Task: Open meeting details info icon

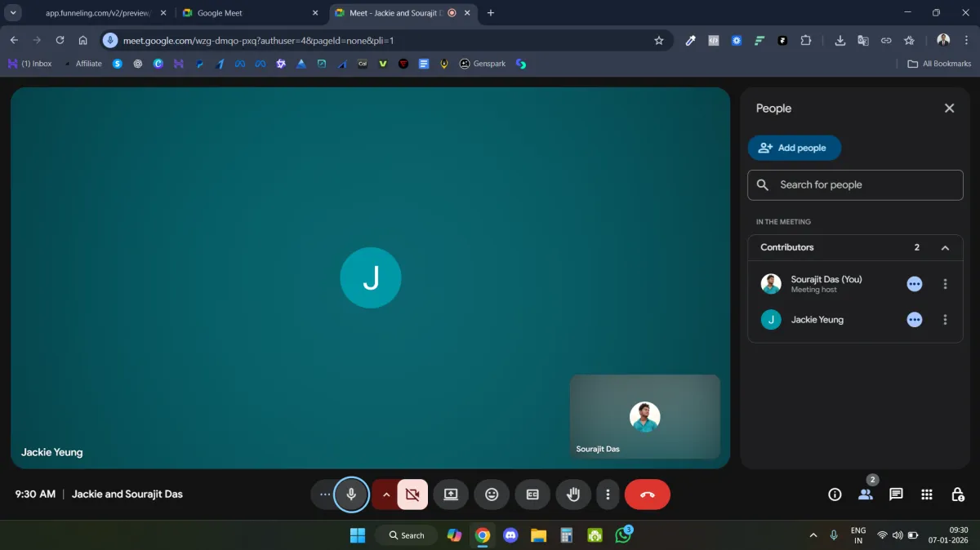Action: coord(835,495)
